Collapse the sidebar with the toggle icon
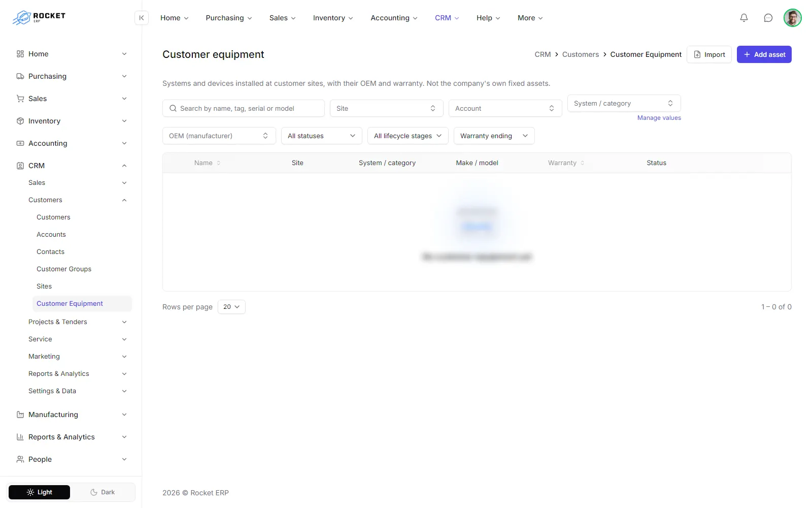 click(142, 18)
